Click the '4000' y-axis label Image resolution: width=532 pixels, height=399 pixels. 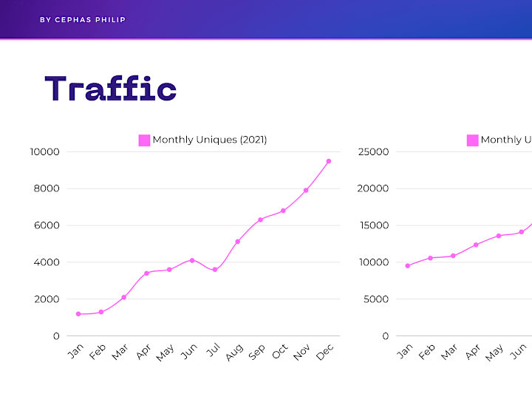(x=47, y=262)
